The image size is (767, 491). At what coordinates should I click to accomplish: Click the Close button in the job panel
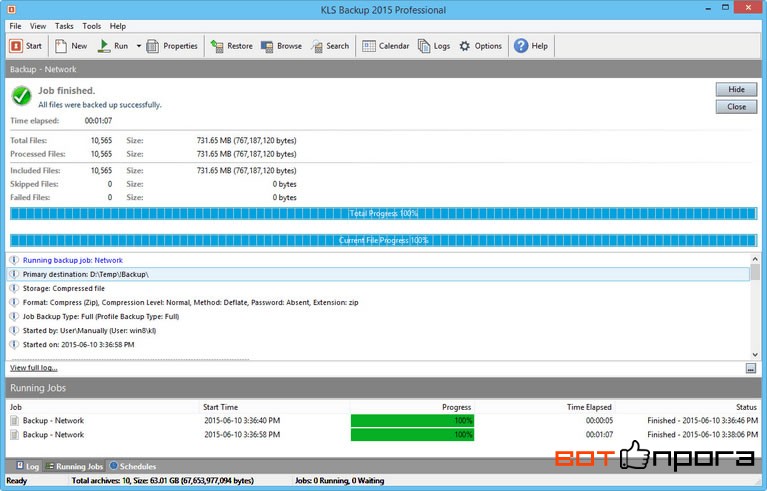point(736,107)
